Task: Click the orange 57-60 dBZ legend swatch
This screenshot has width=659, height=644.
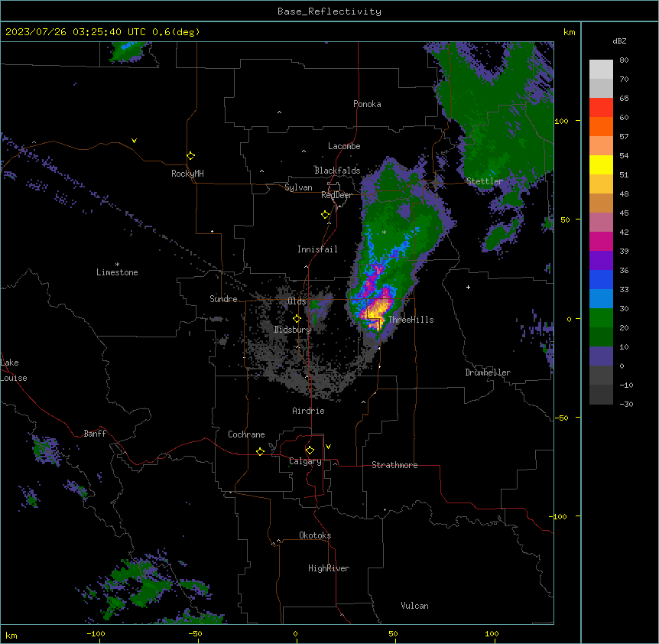Action: tap(601, 126)
